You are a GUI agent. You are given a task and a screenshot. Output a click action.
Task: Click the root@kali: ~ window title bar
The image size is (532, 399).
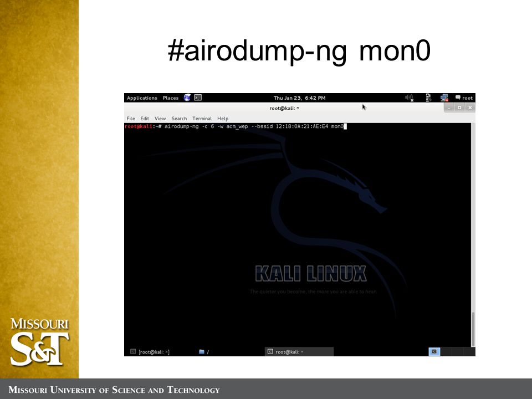click(284, 108)
